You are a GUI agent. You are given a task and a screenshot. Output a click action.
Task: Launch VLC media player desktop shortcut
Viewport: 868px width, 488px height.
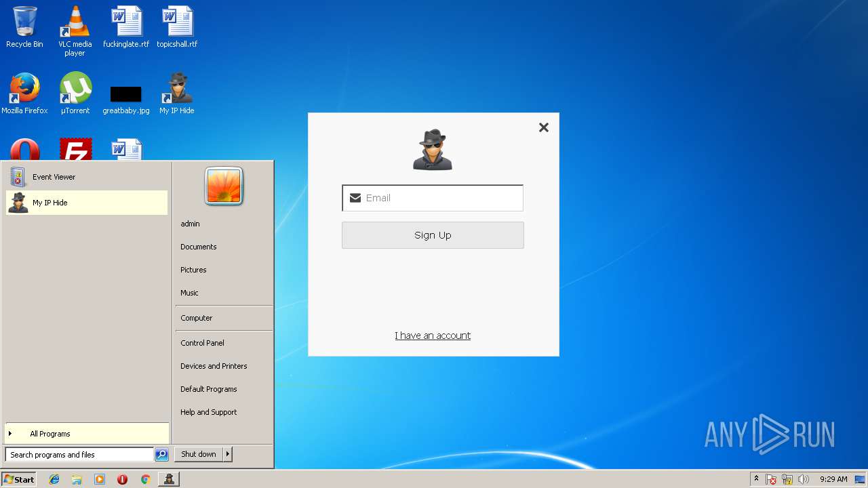click(x=75, y=31)
